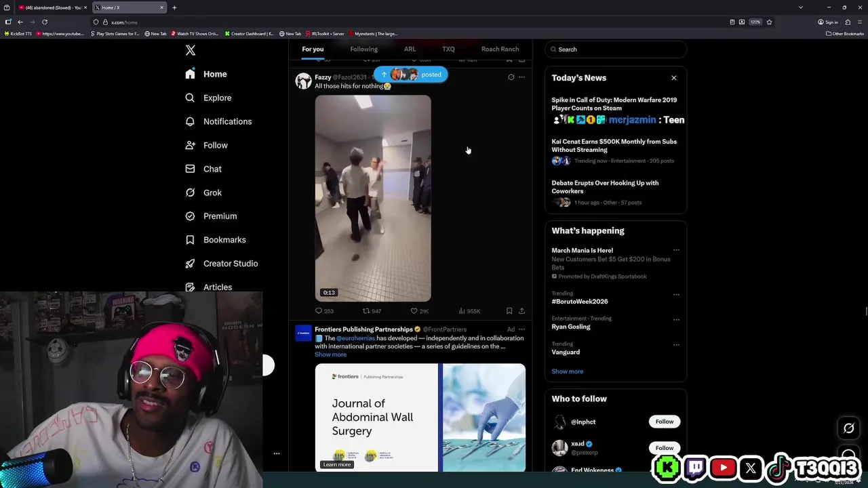
Task: Open the #BorutoWeek2026 trend
Action: 580,302
